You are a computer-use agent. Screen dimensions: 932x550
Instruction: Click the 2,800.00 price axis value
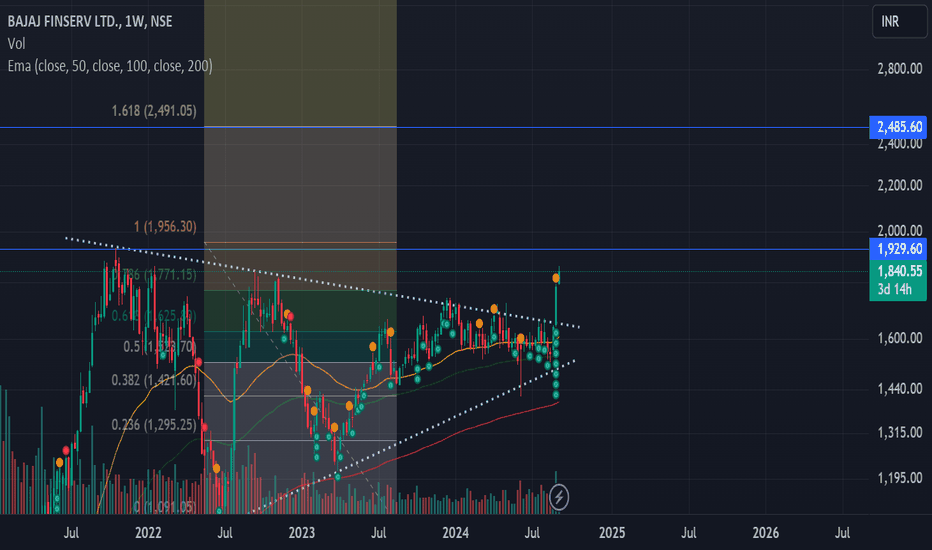pyautogui.click(x=900, y=68)
